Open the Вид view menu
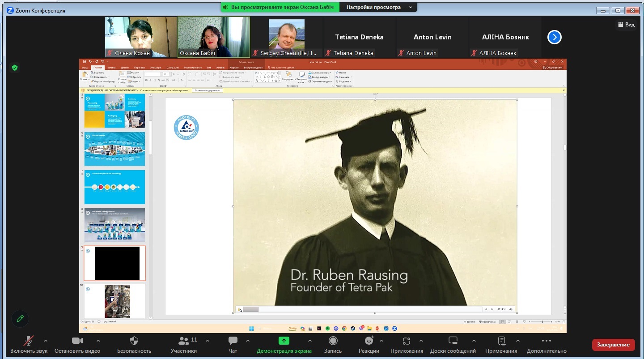The image size is (644, 359). click(x=626, y=25)
